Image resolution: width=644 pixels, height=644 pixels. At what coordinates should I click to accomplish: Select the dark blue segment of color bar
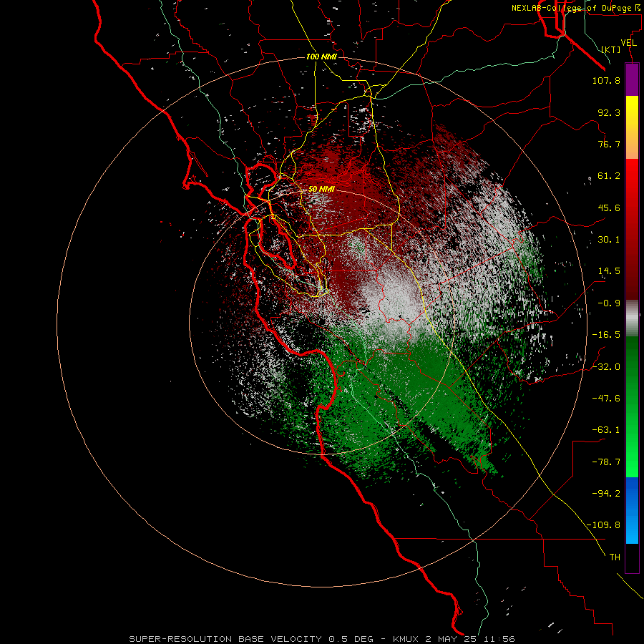click(632, 493)
